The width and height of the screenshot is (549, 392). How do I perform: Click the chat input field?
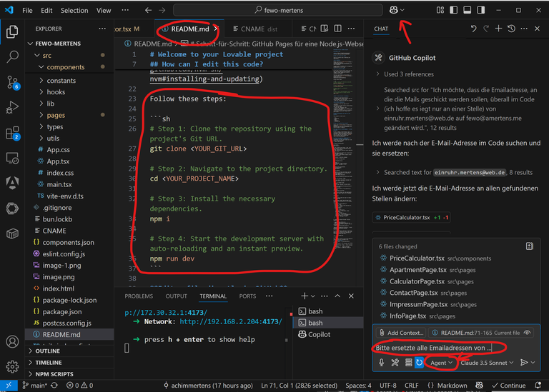(455, 348)
